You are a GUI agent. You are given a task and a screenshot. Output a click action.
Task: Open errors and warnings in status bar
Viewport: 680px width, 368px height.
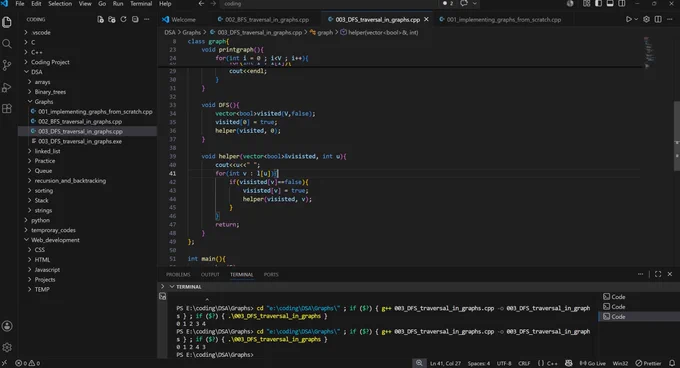click(27, 363)
